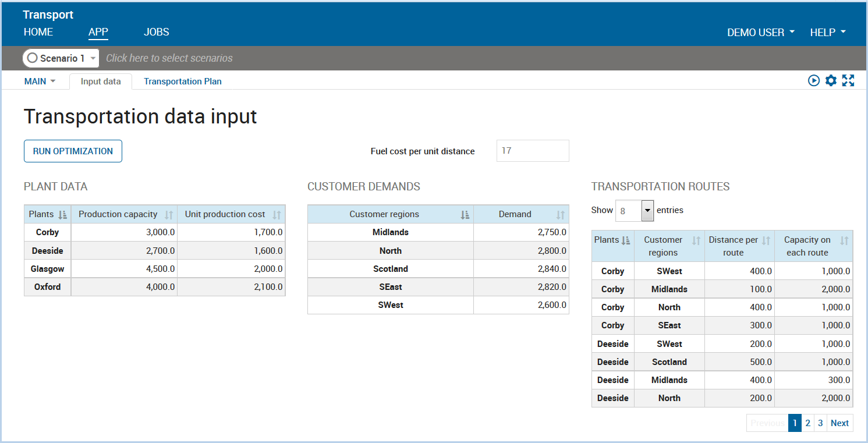The height and width of the screenshot is (443, 868).
Task: Select the Scenario 1 status radio circle
Action: pos(34,58)
